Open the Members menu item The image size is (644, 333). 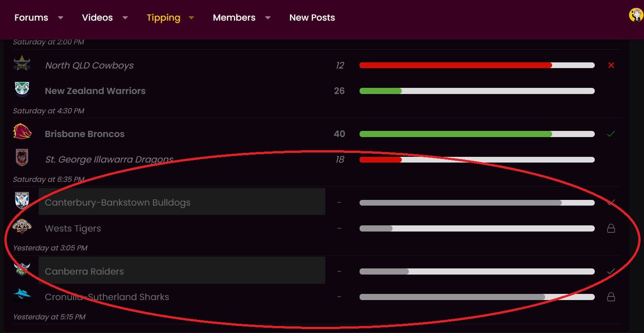(234, 18)
